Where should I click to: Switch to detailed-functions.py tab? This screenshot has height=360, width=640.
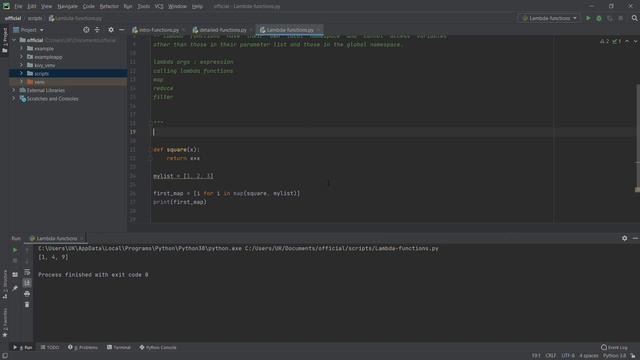coord(222,30)
